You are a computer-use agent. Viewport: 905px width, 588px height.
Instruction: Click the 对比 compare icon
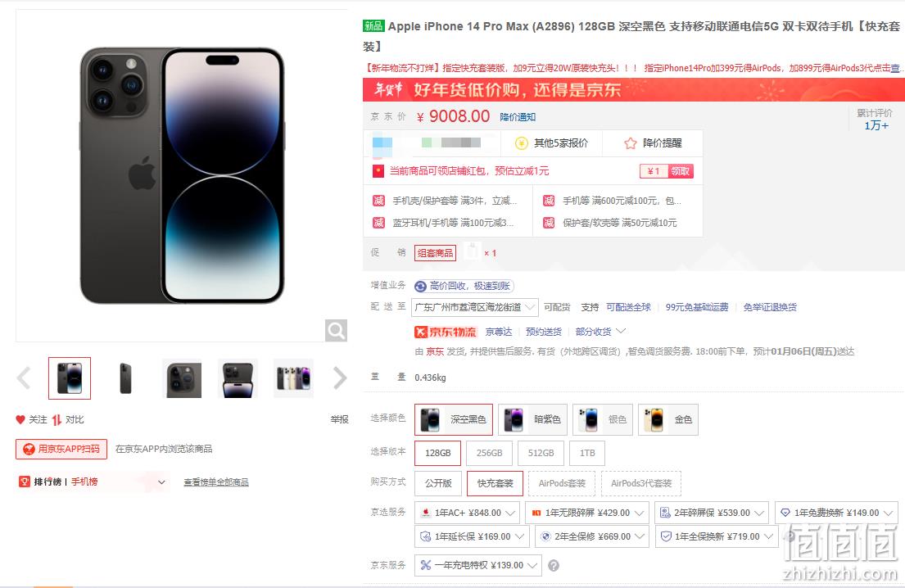click(57, 419)
